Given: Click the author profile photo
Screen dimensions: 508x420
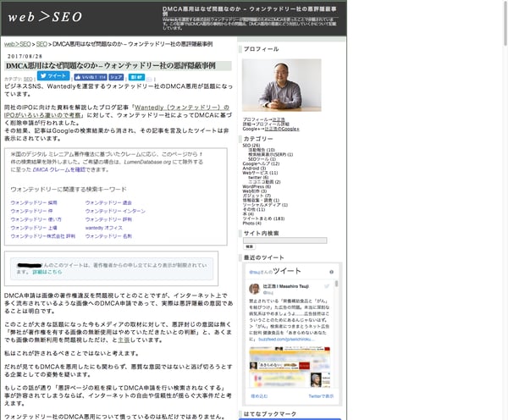Looking at the screenshot, I should click(x=282, y=85).
